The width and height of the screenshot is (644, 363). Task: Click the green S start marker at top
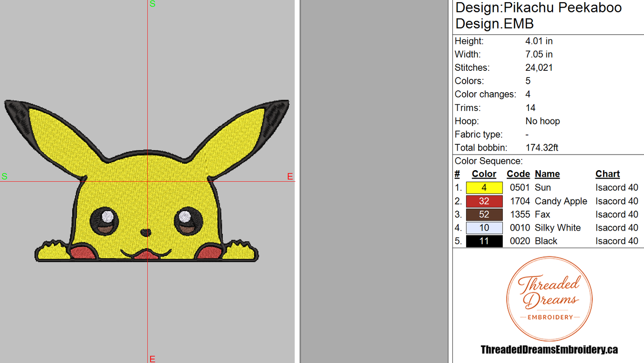pyautogui.click(x=153, y=4)
